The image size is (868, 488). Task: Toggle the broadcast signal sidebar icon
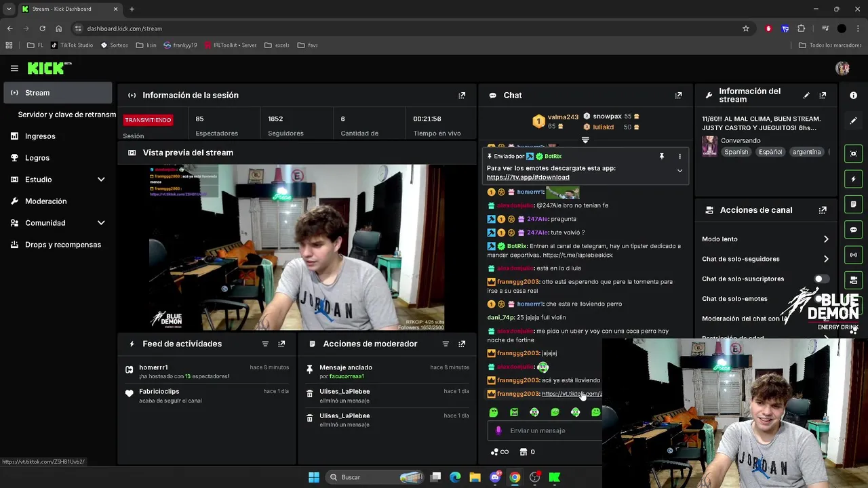(854, 255)
